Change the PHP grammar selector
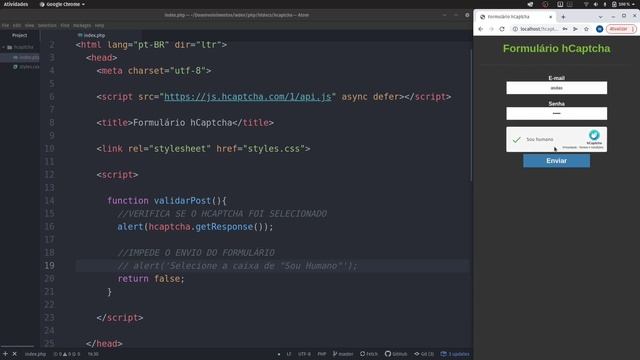The image size is (640, 360). point(322,354)
